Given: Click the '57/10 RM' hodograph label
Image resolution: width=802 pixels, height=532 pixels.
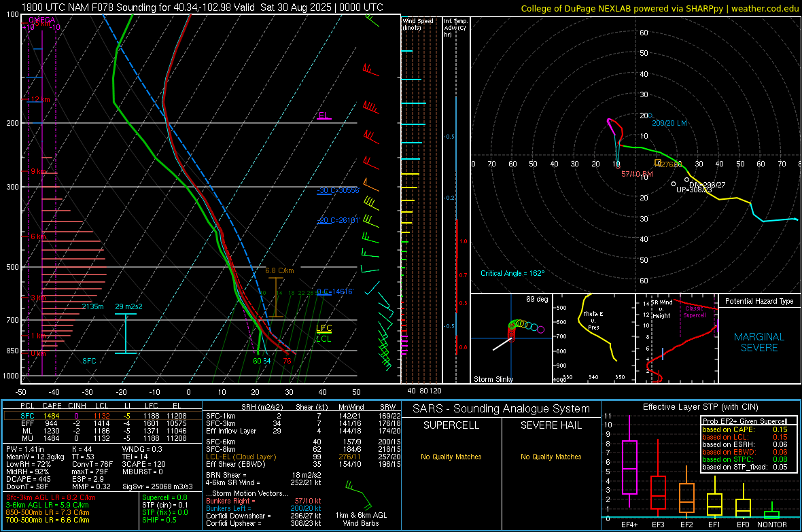Looking at the screenshot, I should click(637, 174).
